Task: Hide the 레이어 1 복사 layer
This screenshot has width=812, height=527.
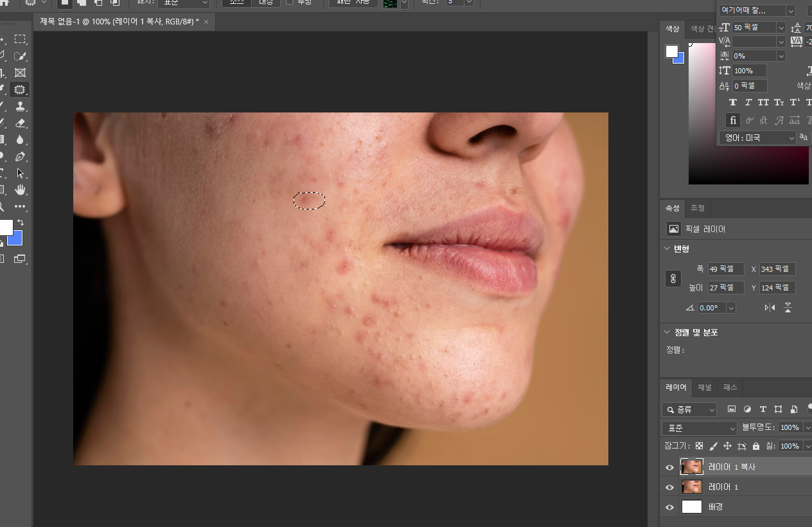Action: coord(669,467)
